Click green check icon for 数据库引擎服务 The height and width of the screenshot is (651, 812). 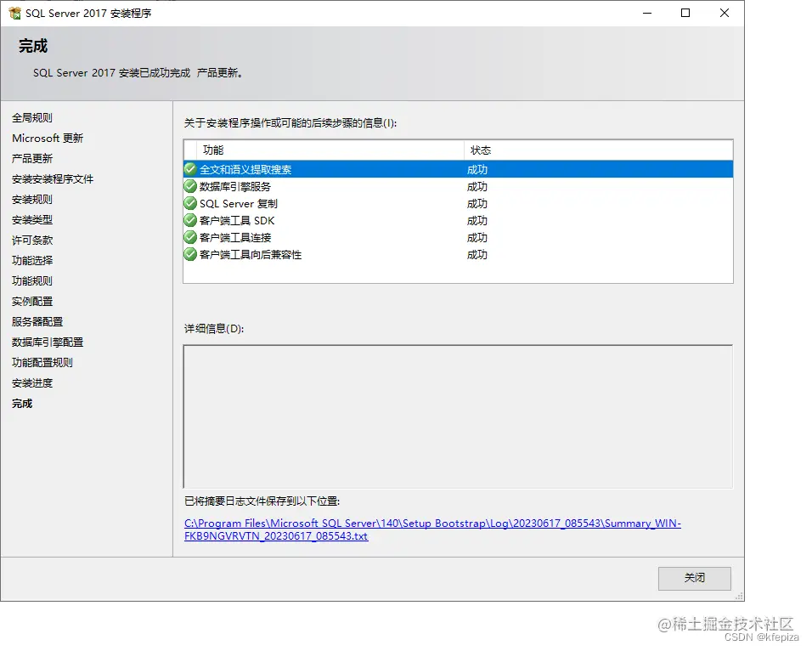click(x=190, y=186)
